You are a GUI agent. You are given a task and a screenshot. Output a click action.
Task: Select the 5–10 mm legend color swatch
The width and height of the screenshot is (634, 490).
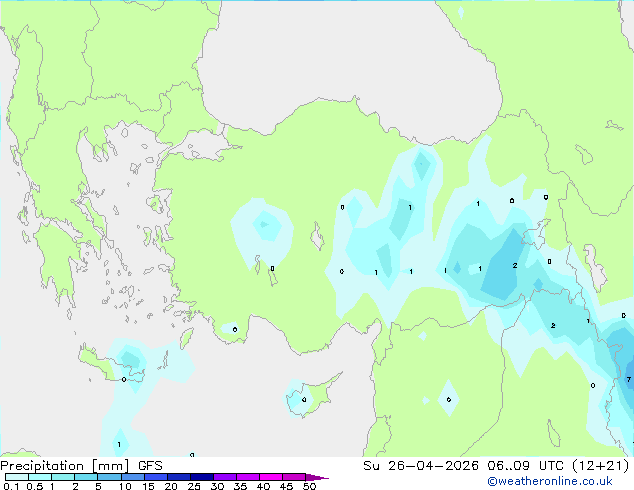point(109,477)
